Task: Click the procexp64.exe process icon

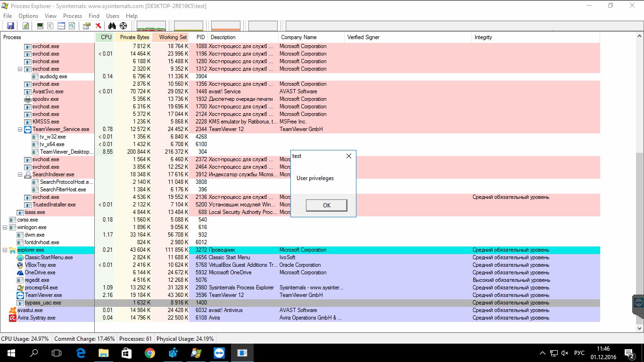Action: [x=20, y=288]
